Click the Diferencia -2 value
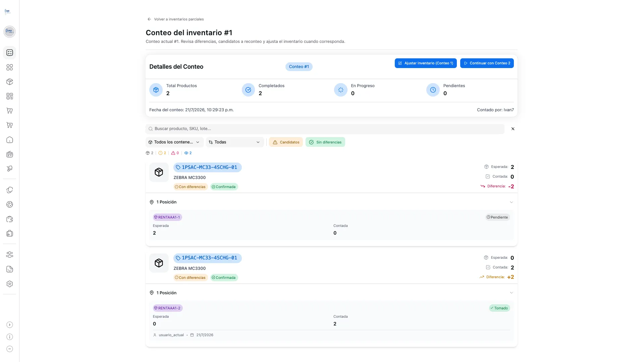644x362 pixels. pos(511,187)
